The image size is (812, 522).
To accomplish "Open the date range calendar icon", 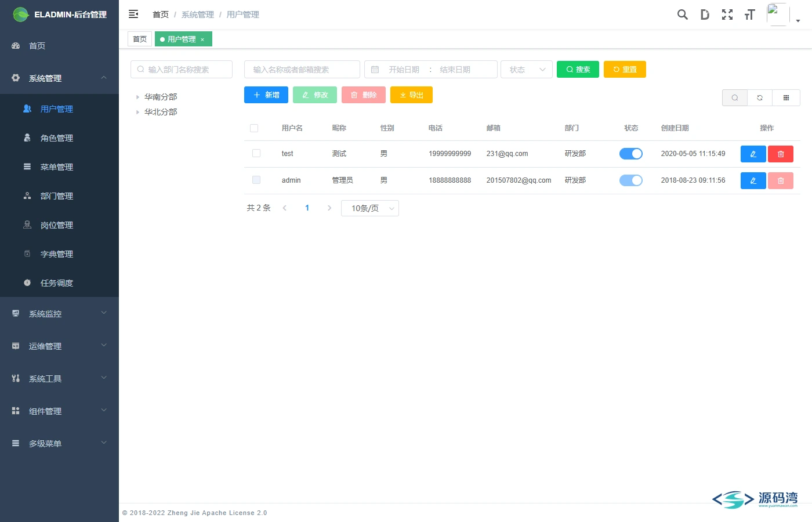I will [x=375, y=70].
